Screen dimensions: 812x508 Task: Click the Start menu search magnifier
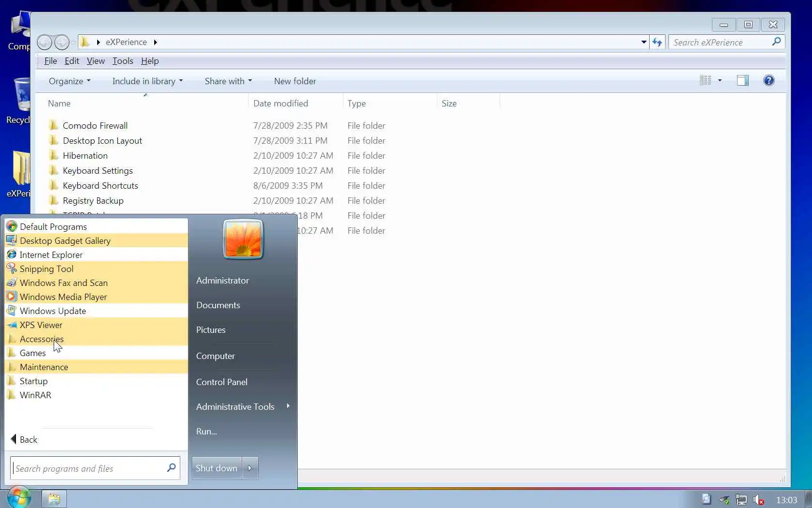(171, 467)
